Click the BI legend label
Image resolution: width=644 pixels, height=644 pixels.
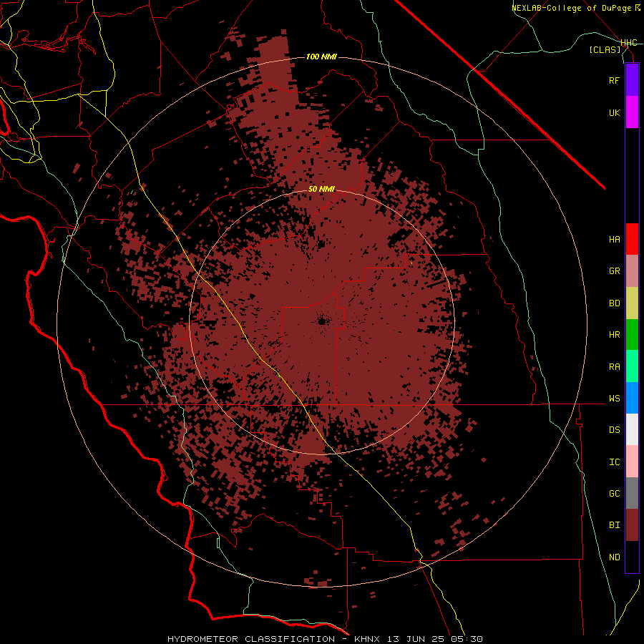pos(614,525)
